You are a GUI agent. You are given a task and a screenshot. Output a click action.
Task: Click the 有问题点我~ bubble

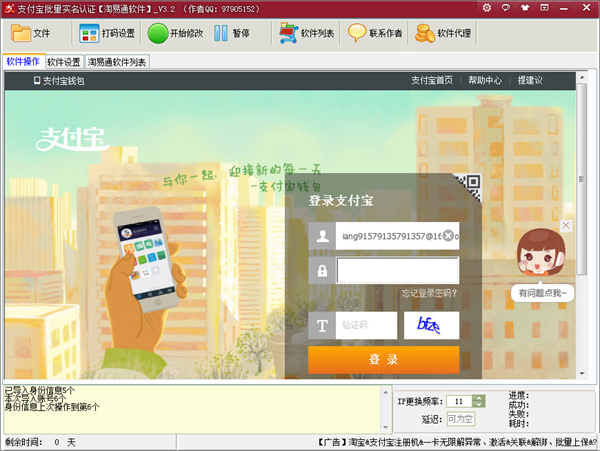(543, 293)
